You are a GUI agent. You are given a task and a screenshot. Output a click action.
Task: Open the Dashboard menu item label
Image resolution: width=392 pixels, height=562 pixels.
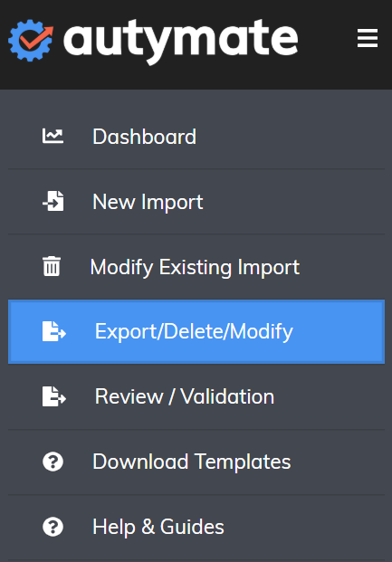point(145,137)
